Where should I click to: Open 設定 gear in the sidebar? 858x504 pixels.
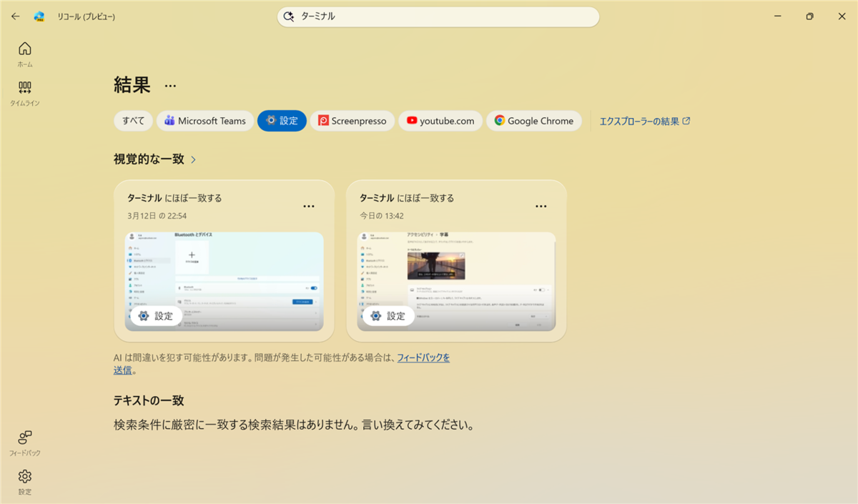click(25, 482)
